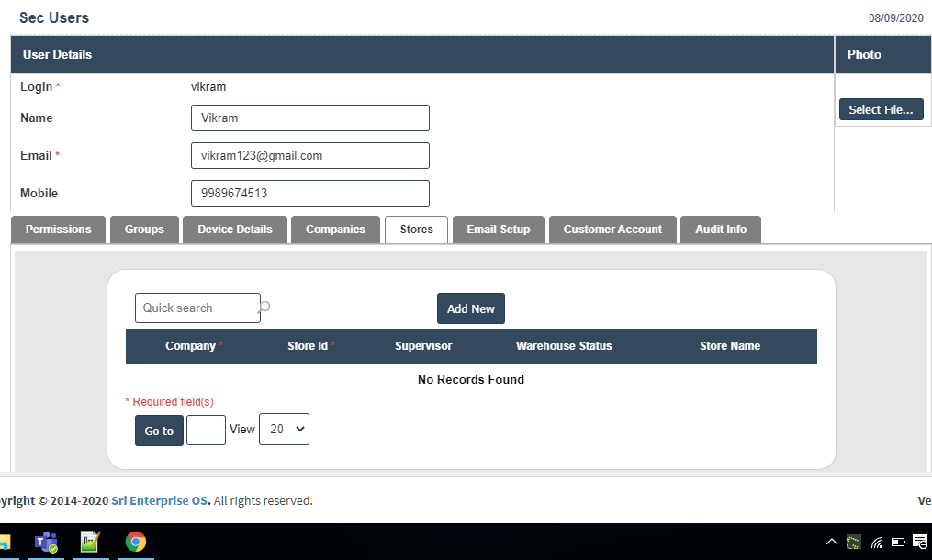Click the Go to button
Viewport: 932px width, 560px height.
click(x=159, y=431)
